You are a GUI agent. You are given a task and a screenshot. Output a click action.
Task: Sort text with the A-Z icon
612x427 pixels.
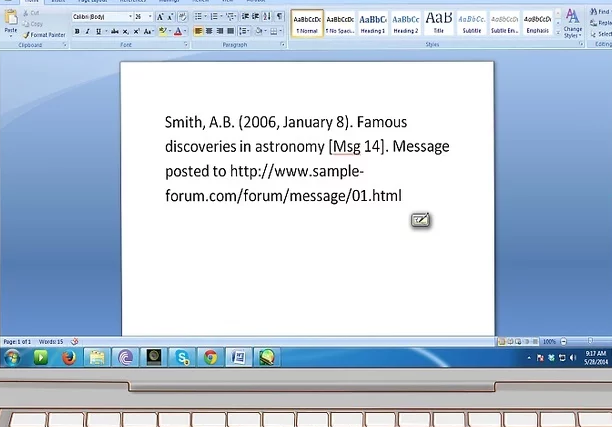coord(267,16)
